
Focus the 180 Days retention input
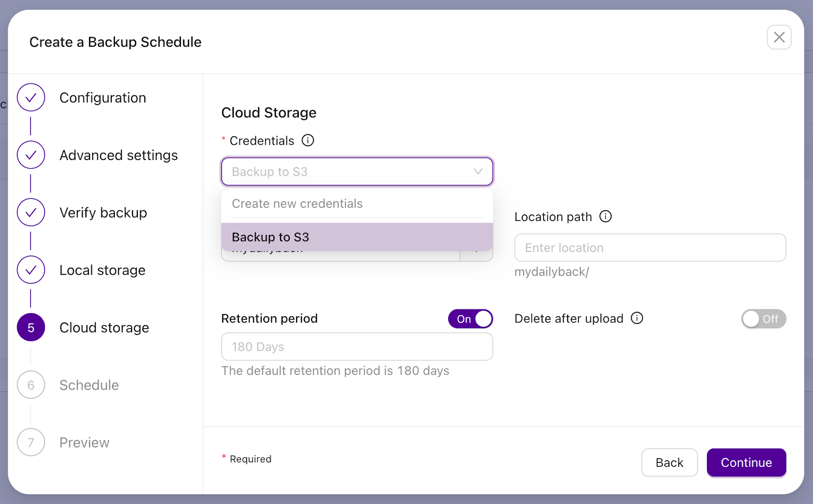(x=357, y=346)
